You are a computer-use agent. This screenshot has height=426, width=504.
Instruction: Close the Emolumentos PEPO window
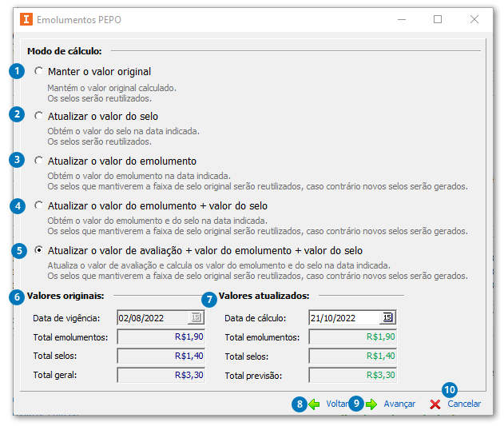tap(474, 20)
